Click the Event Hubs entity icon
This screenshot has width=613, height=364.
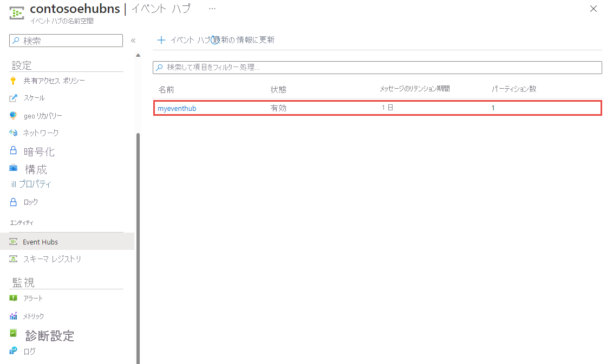pos(14,242)
